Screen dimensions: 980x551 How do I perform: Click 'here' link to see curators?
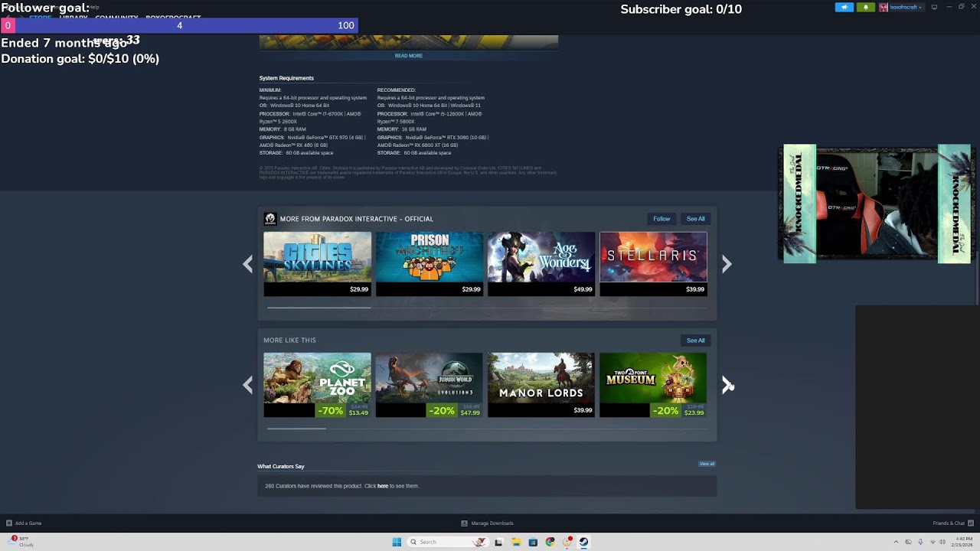(x=383, y=486)
